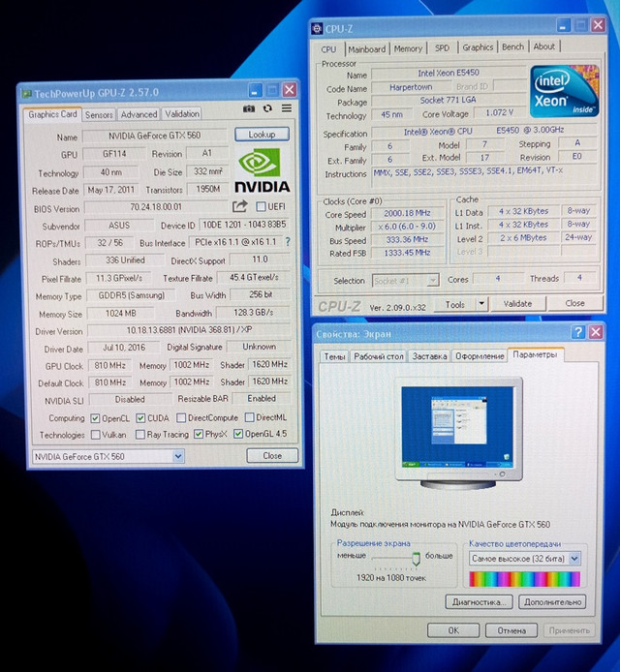Click the monitor preview thumbnail

click(x=458, y=433)
